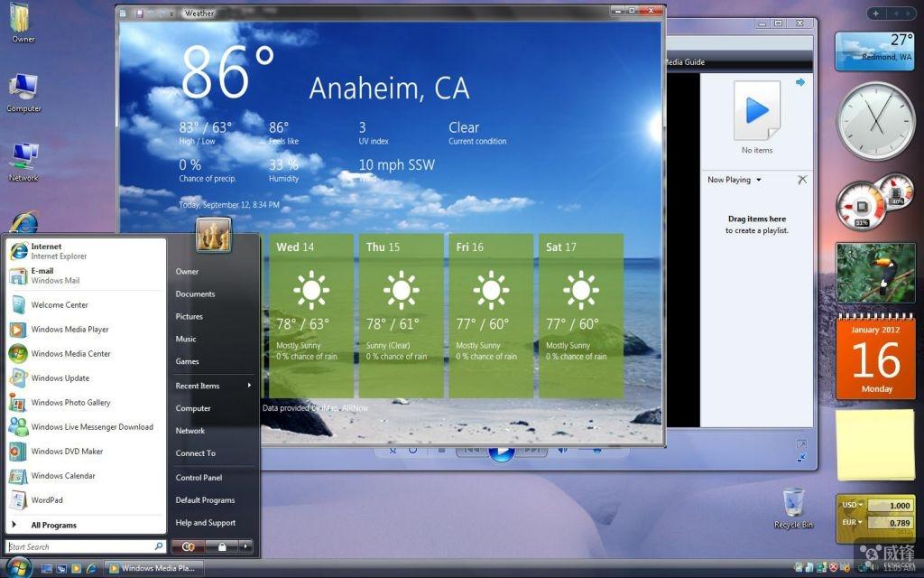
Task: Launch Windows Media Center
Action: tap(86, 353)
